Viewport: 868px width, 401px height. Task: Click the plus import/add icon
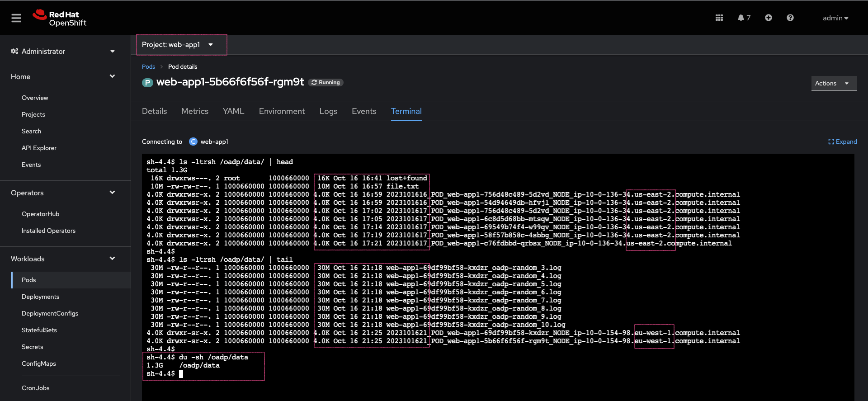pyautogui.click(x=769, y=18)
